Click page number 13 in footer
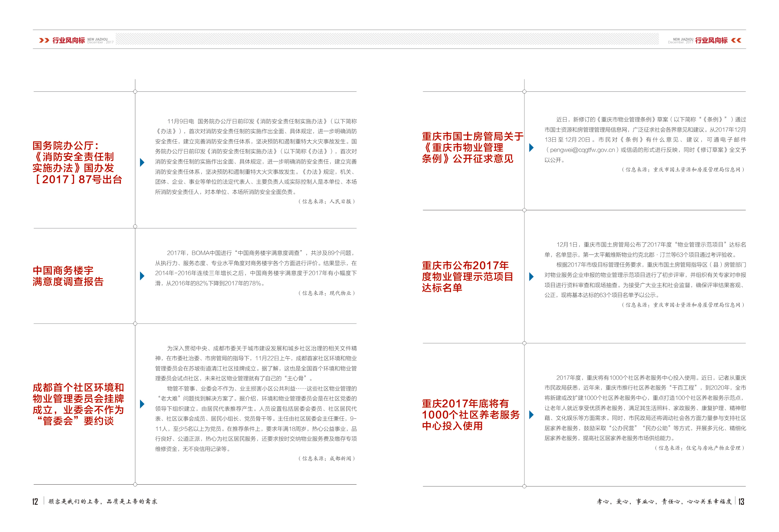This screenshot has height=532, width=779. (742, 502)
